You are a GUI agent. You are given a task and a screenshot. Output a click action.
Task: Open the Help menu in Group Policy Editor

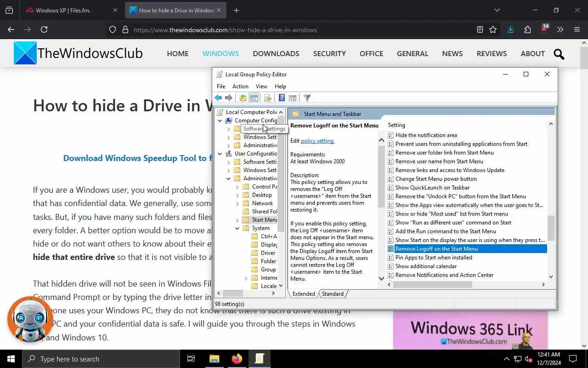(x=280, y=86)
